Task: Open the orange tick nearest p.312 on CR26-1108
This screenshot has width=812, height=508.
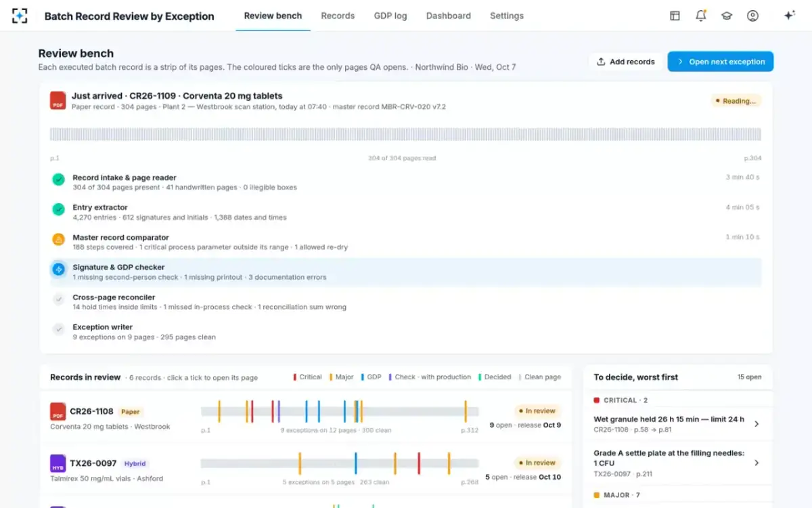Action: [x=466, y=411]
